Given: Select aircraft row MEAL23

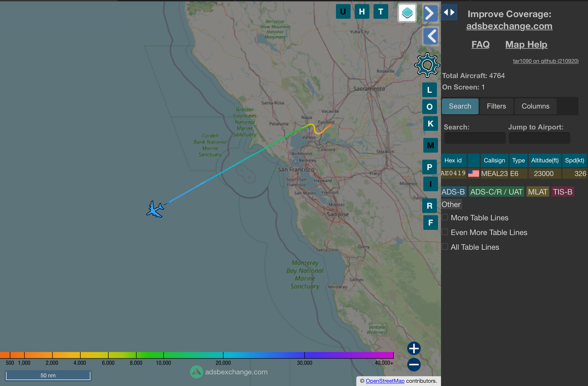Looking at the screenshot, I should [514, 174].
